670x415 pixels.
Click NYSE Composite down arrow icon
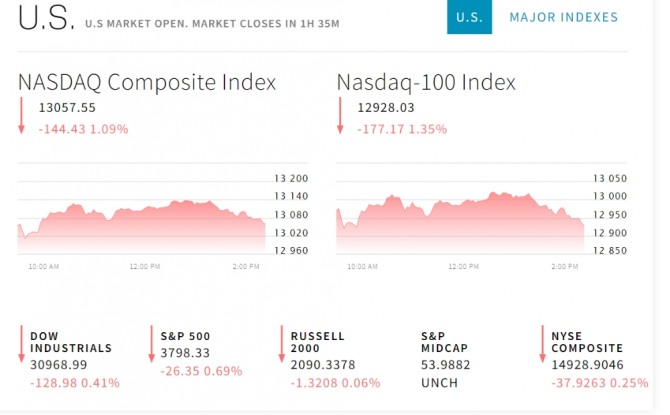tap(542, 345)
